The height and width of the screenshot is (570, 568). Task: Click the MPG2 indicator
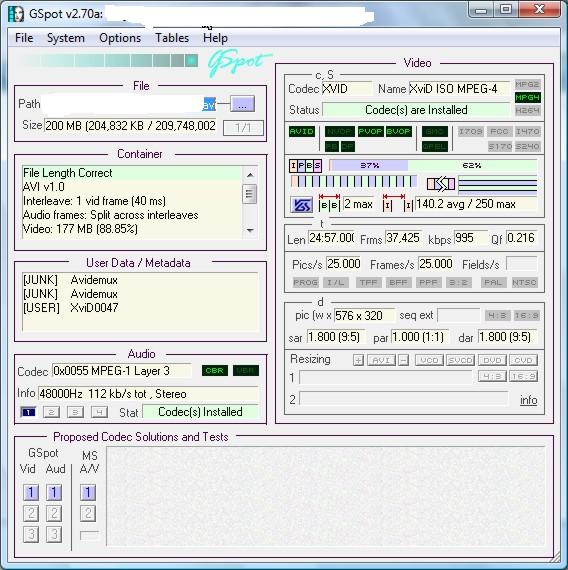527,84
